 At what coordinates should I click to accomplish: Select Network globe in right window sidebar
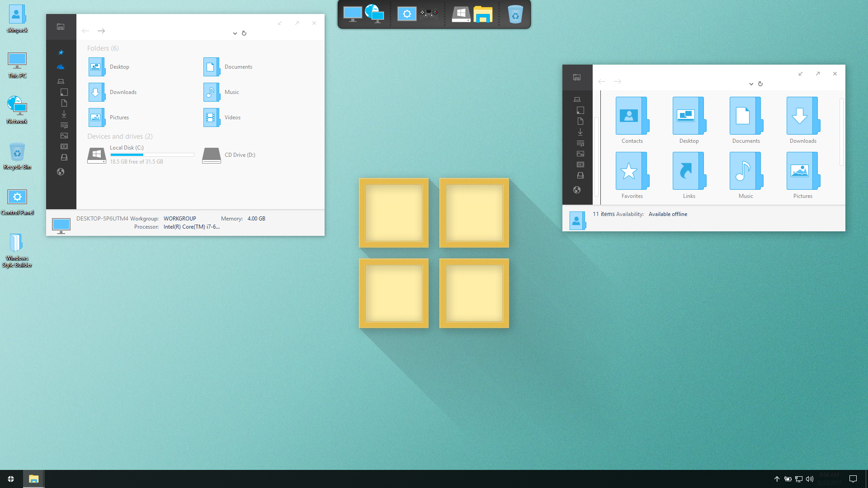click(577, 190)
